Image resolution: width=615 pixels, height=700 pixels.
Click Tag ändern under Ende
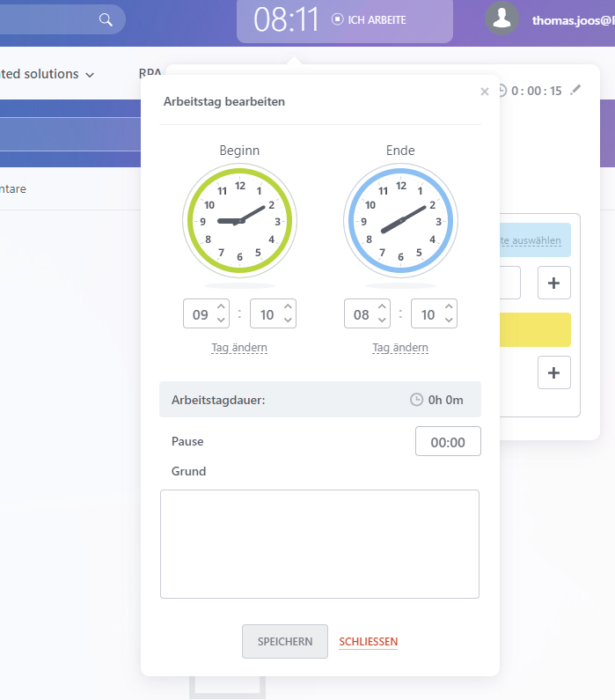tap(400, 348)
